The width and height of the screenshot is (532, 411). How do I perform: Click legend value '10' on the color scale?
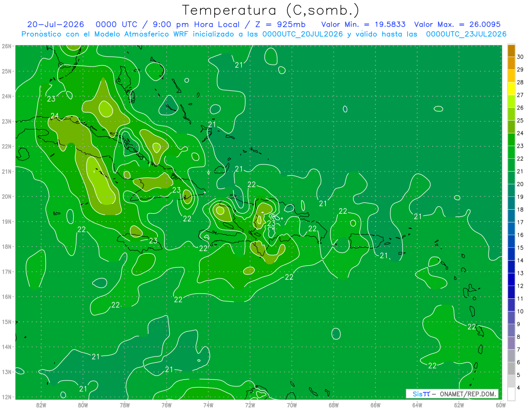520,311
